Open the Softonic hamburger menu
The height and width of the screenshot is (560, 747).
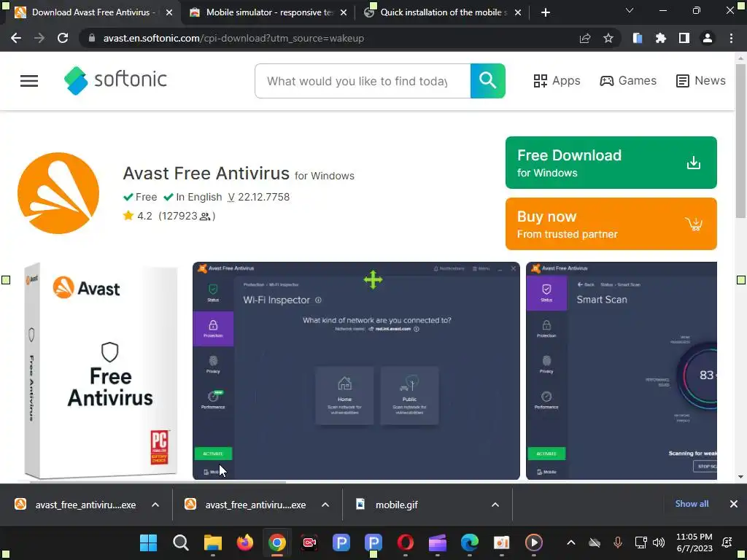pos(29,81)
